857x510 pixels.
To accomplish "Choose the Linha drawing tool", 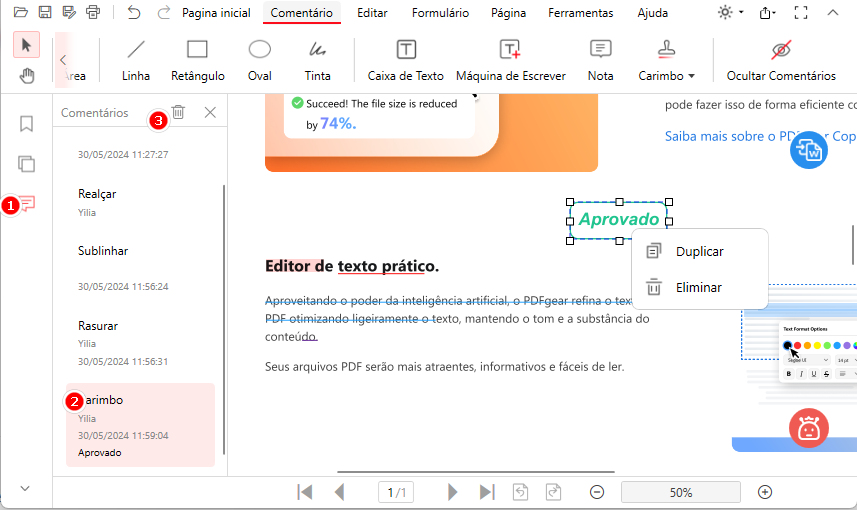I will 136,61.
